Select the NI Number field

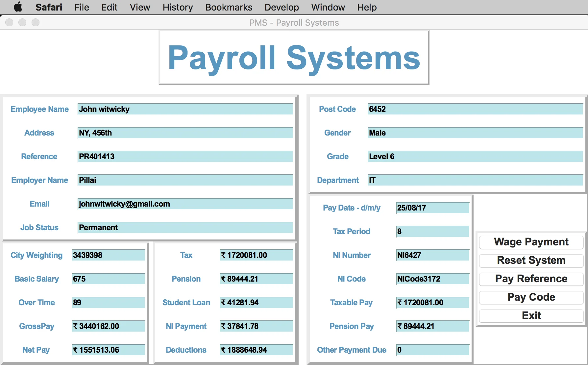tap(432, 255)
